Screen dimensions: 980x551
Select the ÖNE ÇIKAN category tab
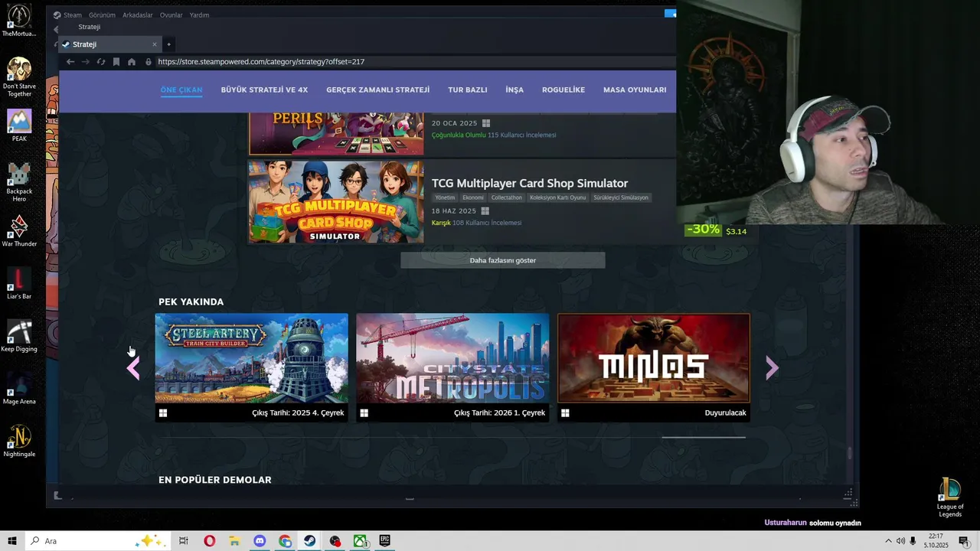point(181,90)
